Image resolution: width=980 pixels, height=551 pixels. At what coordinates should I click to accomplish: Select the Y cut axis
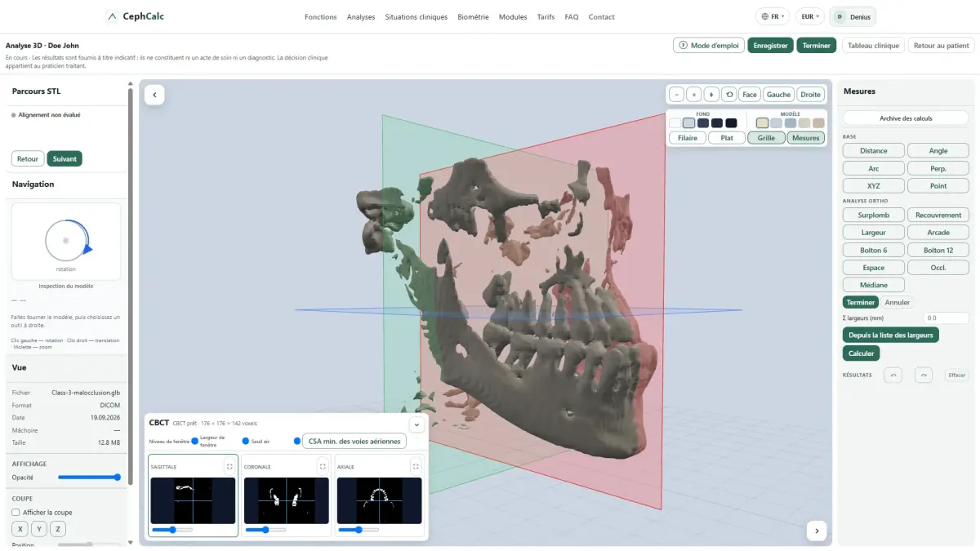(x=39, y=529)
